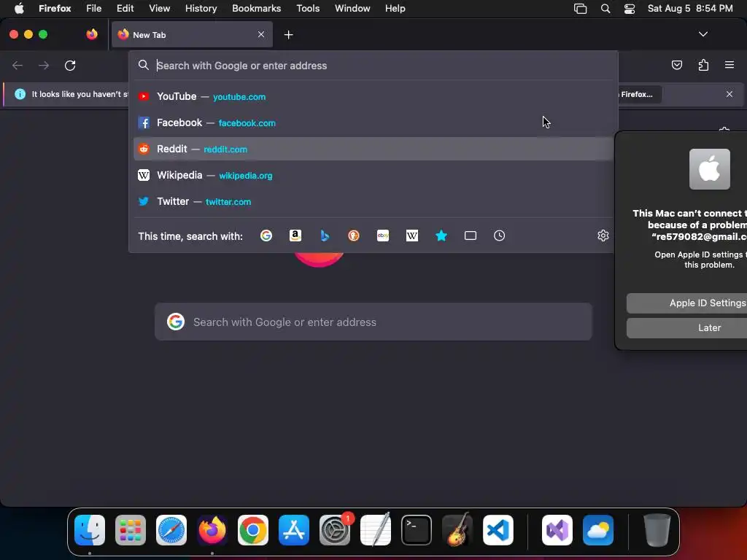
Task: Select the Wikipedia suggestion
Action: click(x=373, y=175)
